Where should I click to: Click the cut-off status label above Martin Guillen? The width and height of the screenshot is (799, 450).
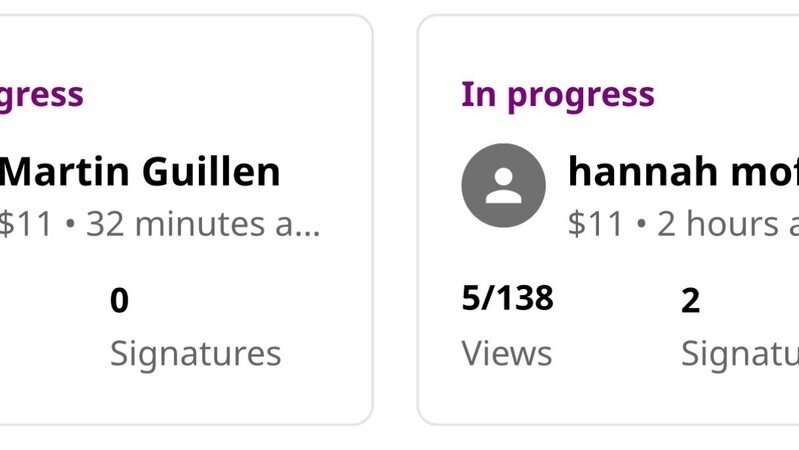click(x=41, y=95)
